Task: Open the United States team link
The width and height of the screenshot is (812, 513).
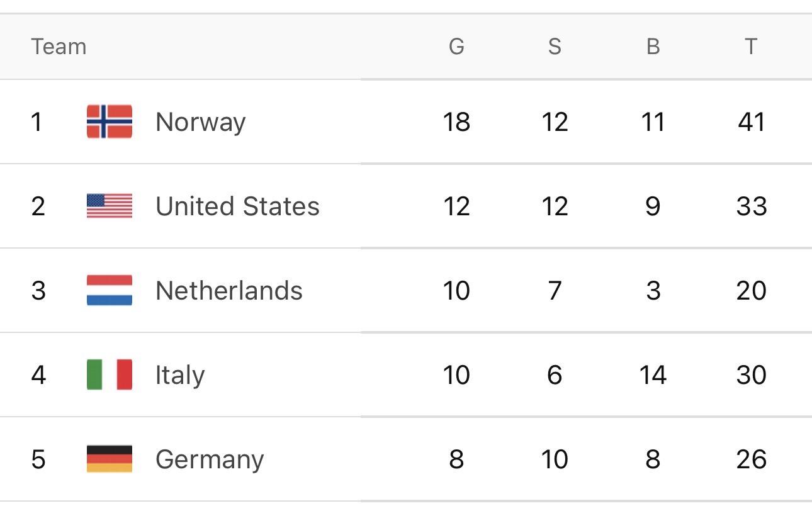Action: coord(237,206)
